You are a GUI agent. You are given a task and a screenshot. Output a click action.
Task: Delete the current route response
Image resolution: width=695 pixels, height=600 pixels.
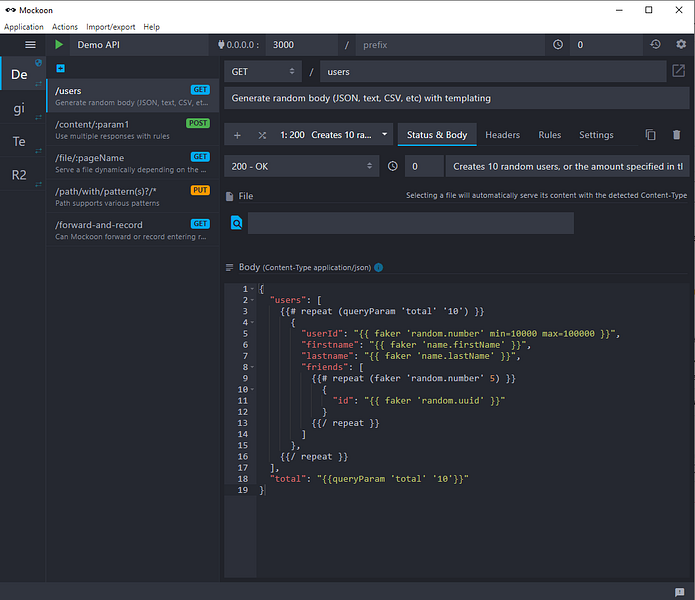point(676,135)
